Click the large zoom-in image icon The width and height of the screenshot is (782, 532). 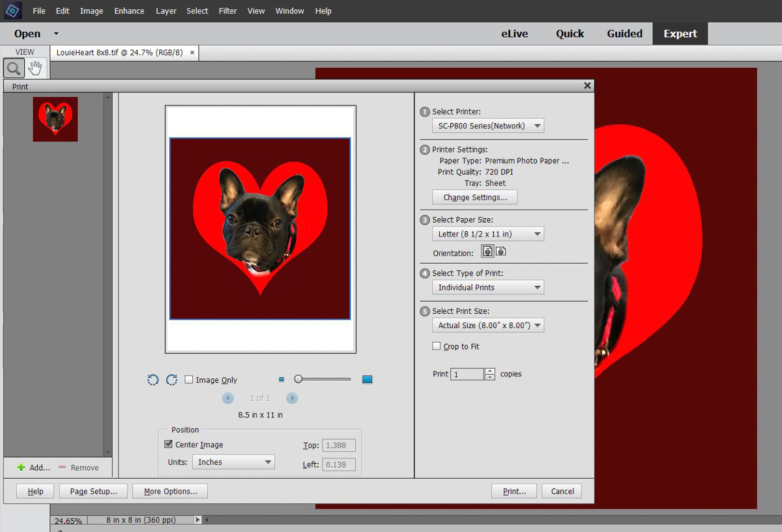pos(367,379)
